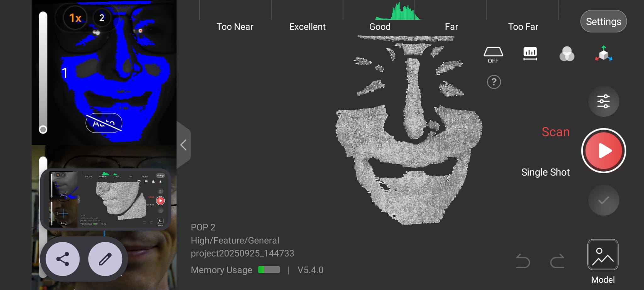Click the 3D axis cube icon
The height and width of the screenshot is (290, 644).
pos(603,54)
